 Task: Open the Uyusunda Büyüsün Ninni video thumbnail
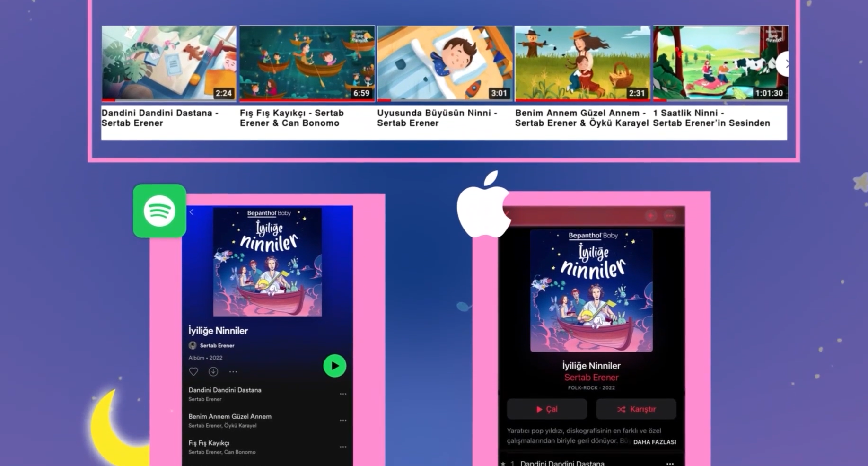(445, 63)
